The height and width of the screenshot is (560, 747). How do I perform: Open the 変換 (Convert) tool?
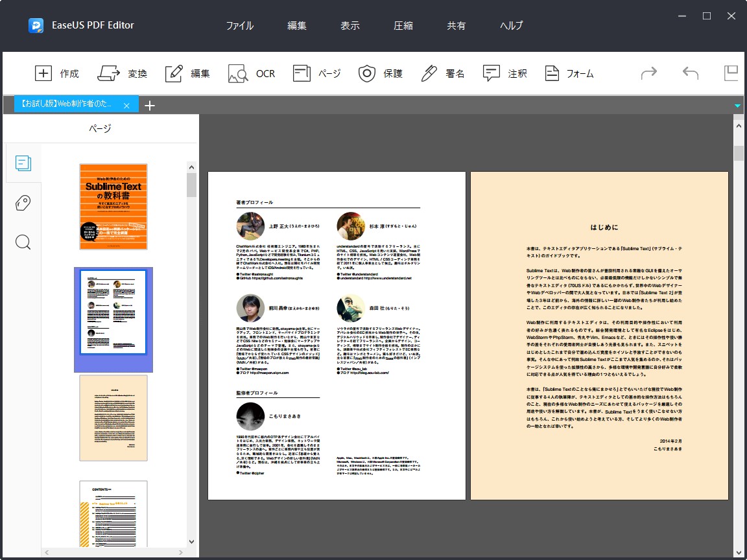[122, 73]
